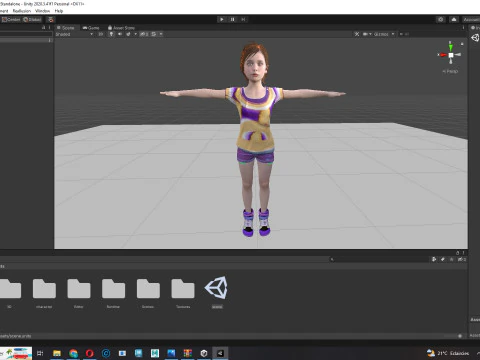Toggle Gizmos in the Scene view
The width and height of the screenshot is (480, 360).
point(381,34)
